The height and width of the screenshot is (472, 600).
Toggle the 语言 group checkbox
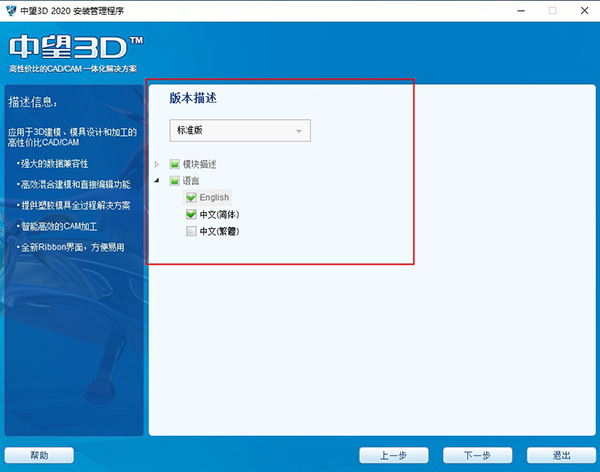[x=174, y=181]
